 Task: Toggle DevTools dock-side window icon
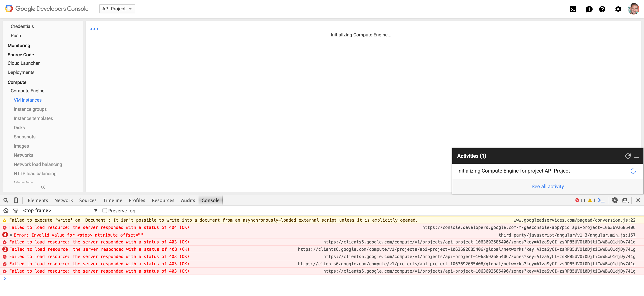[625, 200]
